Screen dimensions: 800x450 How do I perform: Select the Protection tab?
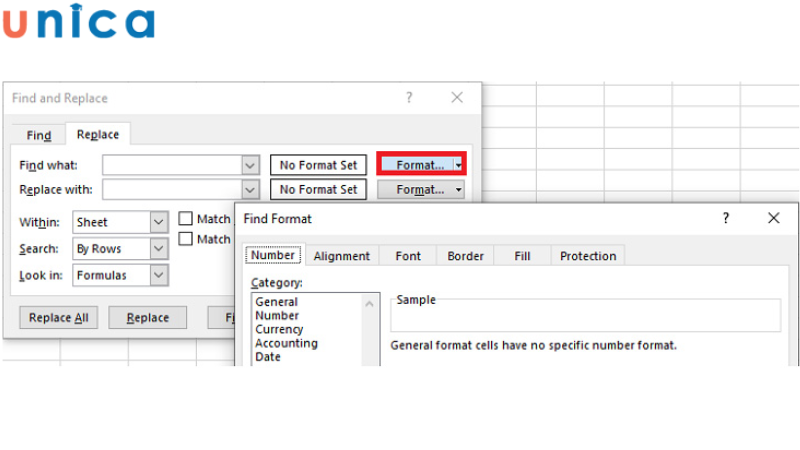[x=588, y=256]
